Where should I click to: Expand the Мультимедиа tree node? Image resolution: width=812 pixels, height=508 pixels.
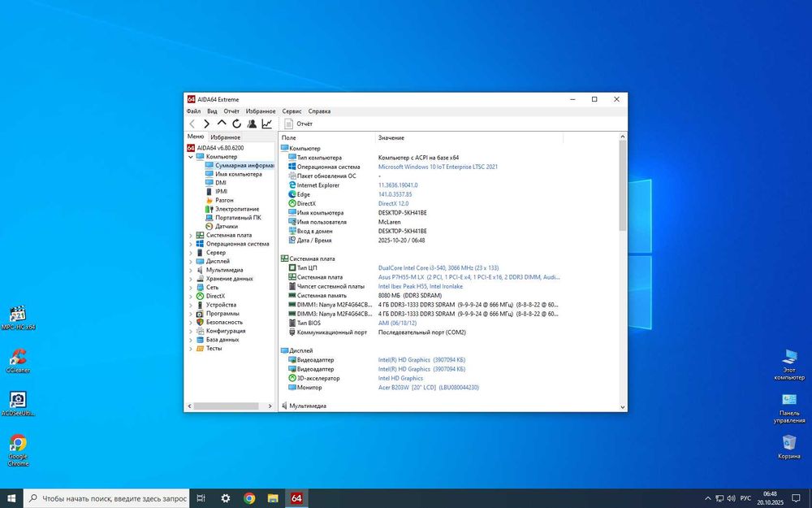191,271
